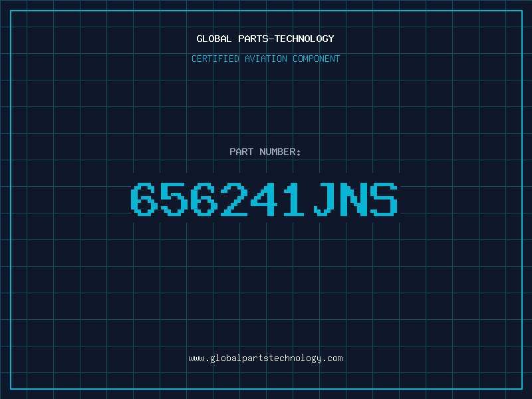Click the GLOBAL PARTS-TECHNOLOGY heading
The width and height of the screenshot is (532, 399).
tap(265, 39)
